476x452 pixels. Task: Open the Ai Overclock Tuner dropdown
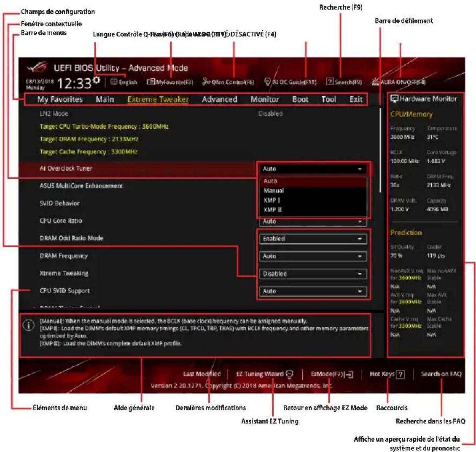click(313, 169)
